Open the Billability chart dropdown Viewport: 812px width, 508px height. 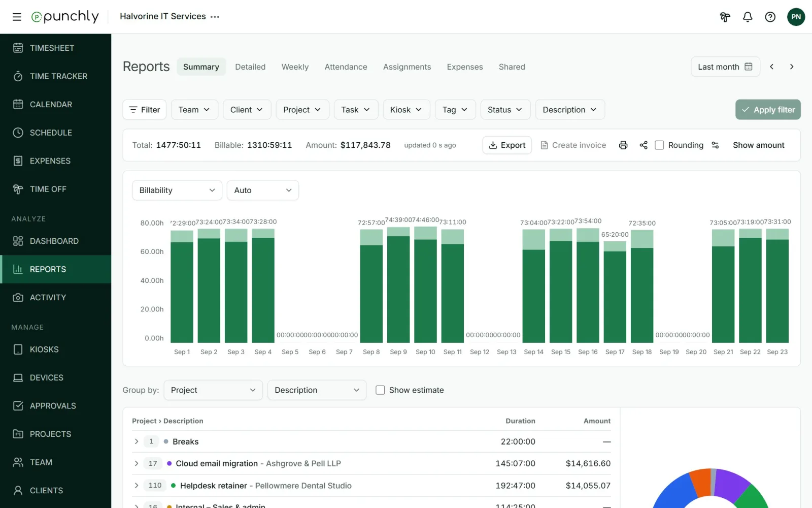point(177,190)
